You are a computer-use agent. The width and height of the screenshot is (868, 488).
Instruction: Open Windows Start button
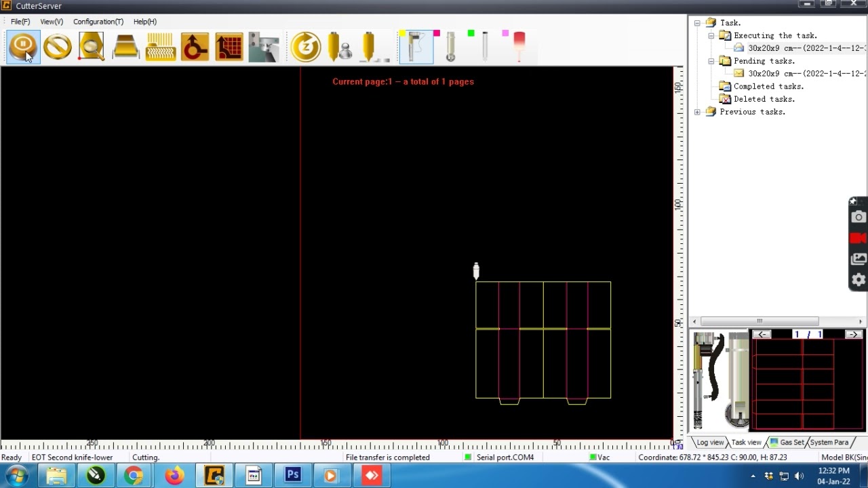click(16, 476)
